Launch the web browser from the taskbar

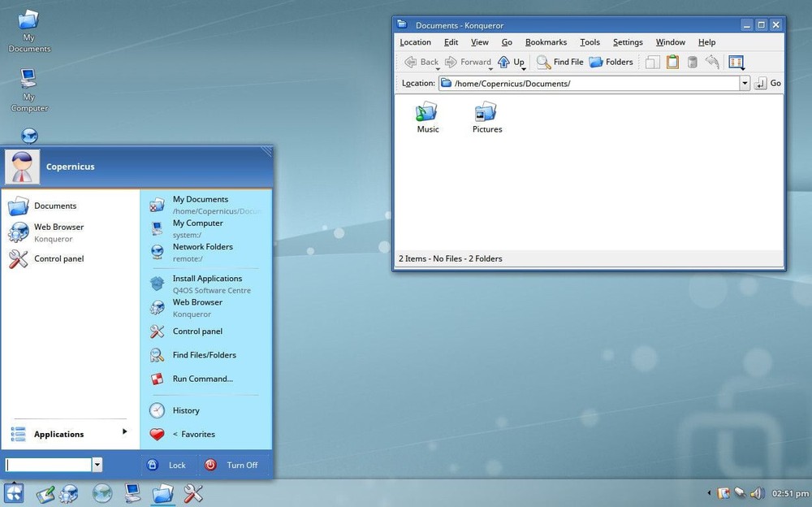[101, 493]
